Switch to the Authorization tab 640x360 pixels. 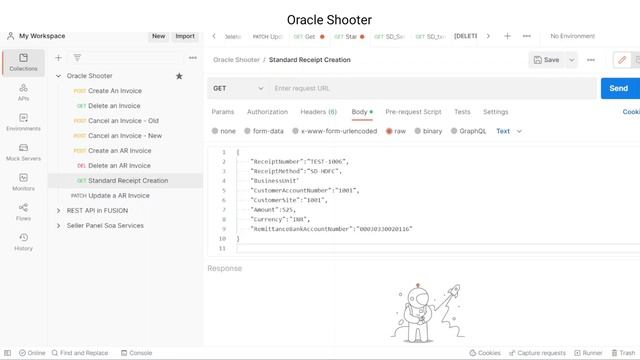click(x=267, y=112)
